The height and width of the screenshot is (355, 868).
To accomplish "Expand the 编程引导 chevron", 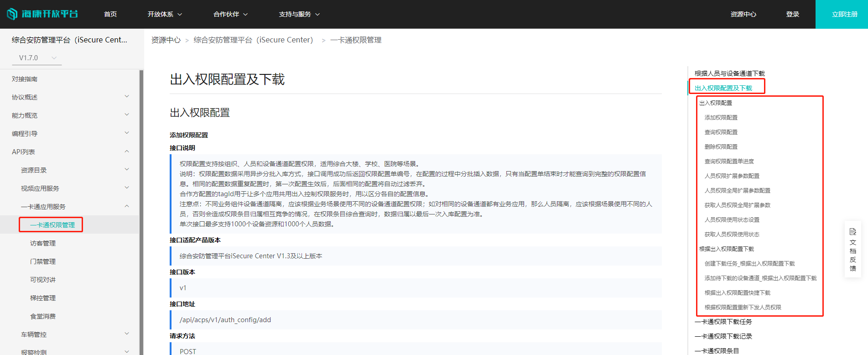I will [127, 133].
